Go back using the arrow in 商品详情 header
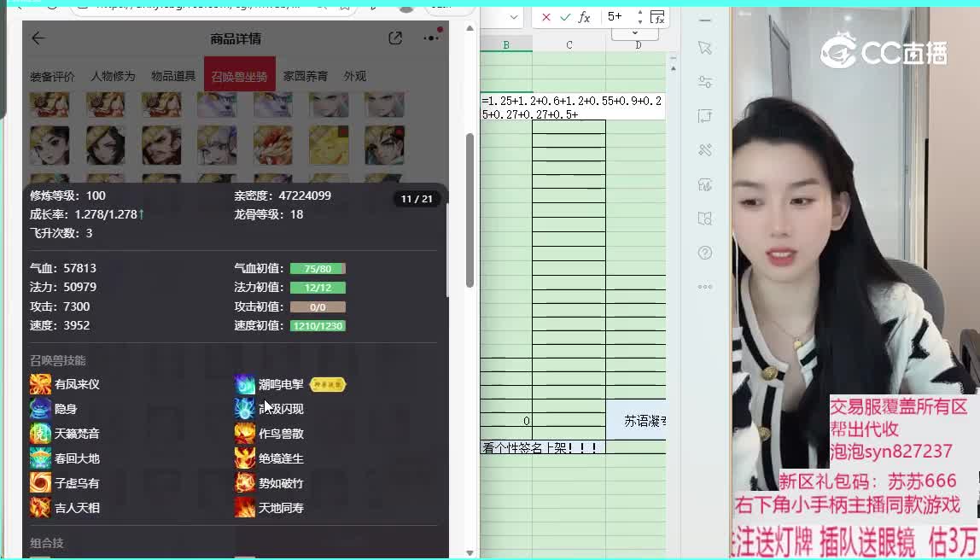 [x=38, y=38]
